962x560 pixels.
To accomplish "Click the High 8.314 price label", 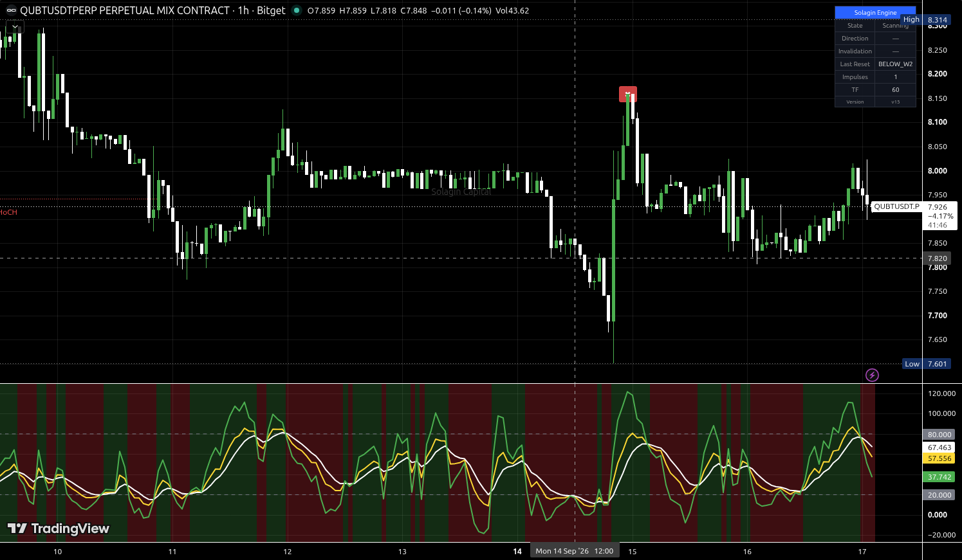I will coord(925,20).
